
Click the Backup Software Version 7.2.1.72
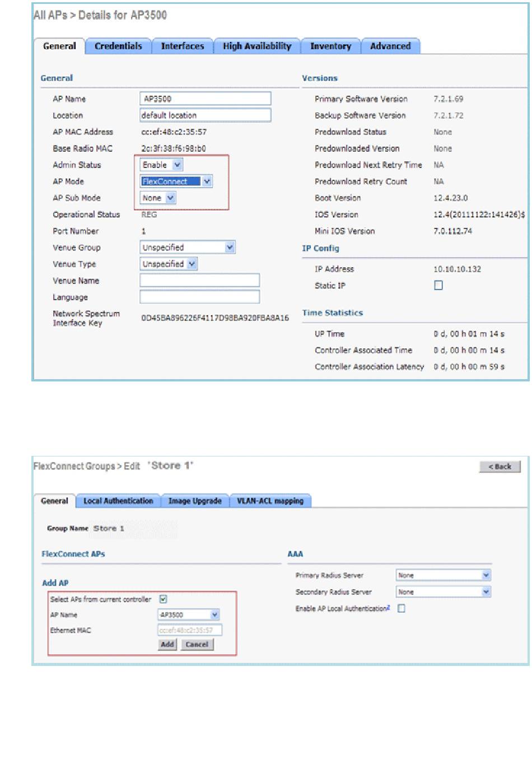pos(448,115)
